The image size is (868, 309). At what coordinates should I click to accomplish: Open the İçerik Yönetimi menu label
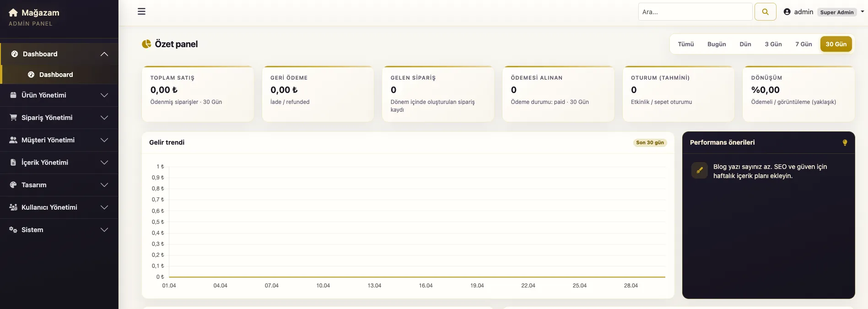[45, 163]
